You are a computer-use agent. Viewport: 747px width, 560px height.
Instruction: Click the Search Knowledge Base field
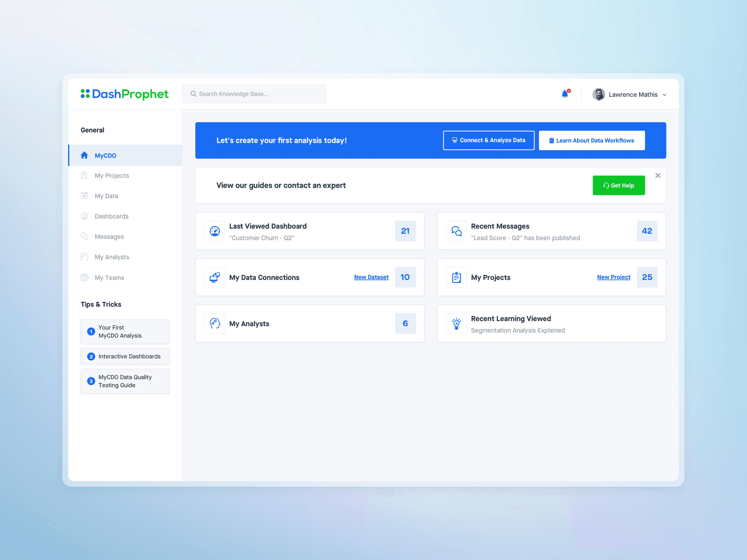(x=254, y=94)
